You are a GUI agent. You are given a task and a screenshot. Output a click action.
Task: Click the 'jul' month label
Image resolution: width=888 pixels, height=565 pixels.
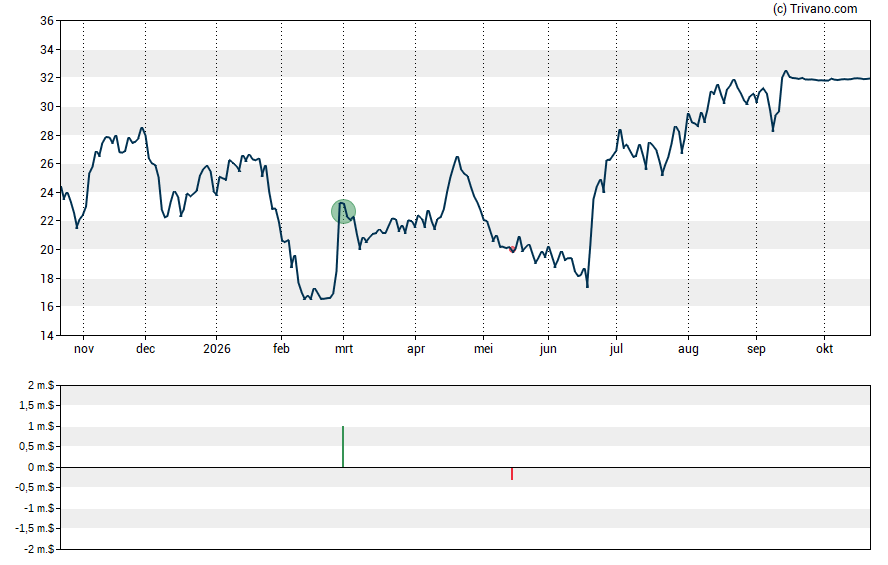click(617, 349)
